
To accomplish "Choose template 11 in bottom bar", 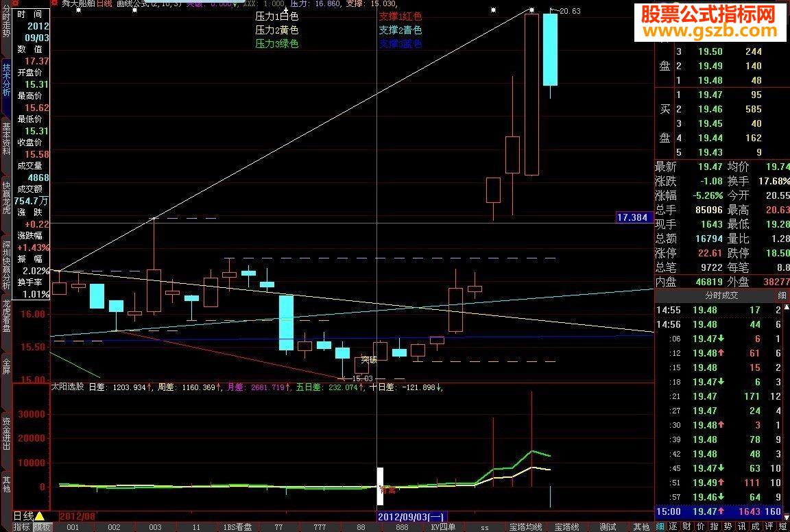I will (197, 527).
